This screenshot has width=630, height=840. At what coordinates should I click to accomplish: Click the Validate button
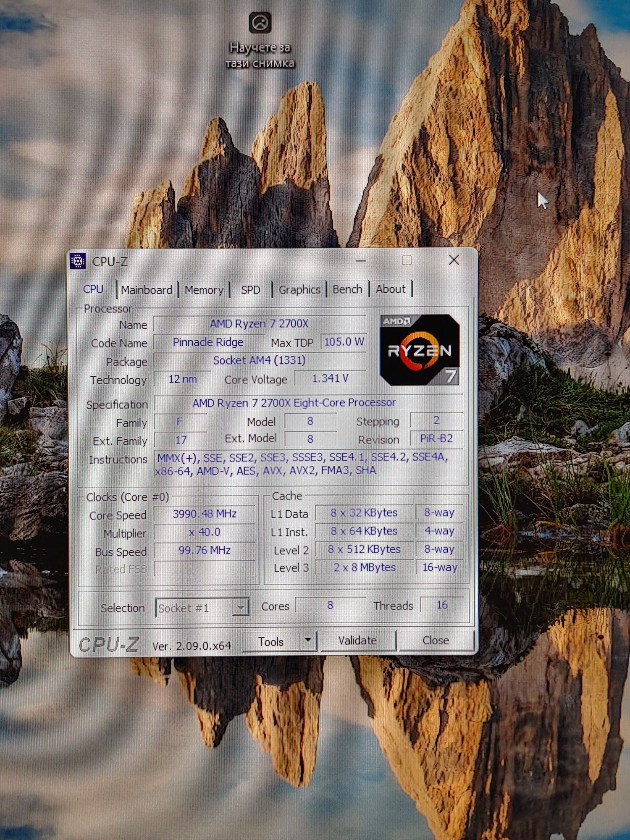(x=358, y=640)
